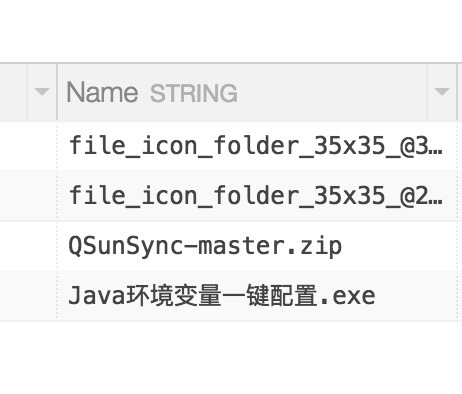462x394 pixels.
Task: Select the file_icon_folder_35x35_@3 row name cell
Action: point(257,146)
